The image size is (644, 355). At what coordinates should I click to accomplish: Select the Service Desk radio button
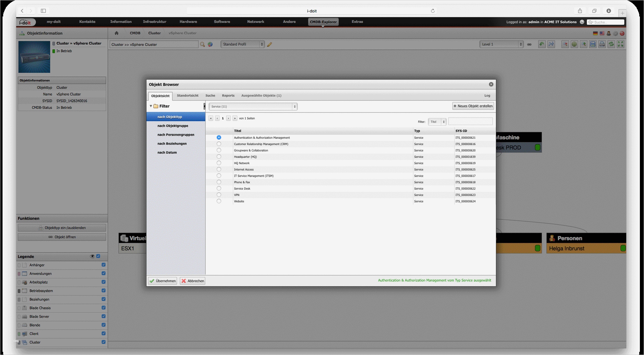tap(219, 188)
